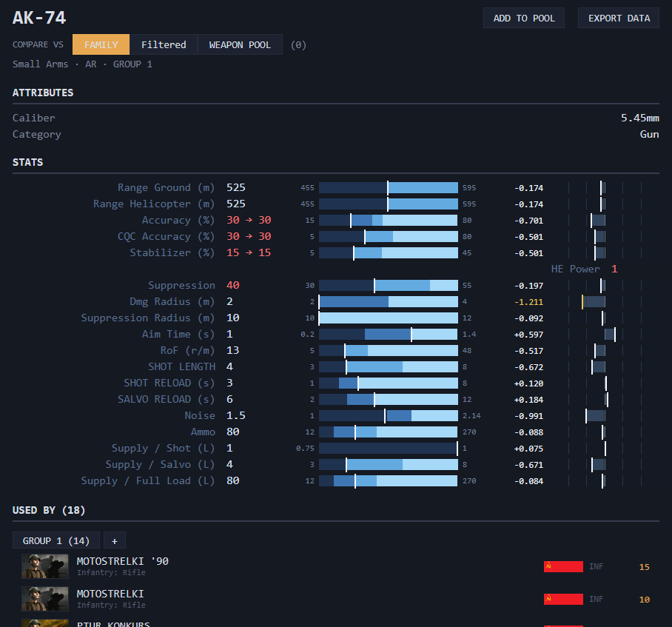This screenshot has width=672, height=627.
Task: Click the Accuracy distribution bar
Action: pos(389,221)
